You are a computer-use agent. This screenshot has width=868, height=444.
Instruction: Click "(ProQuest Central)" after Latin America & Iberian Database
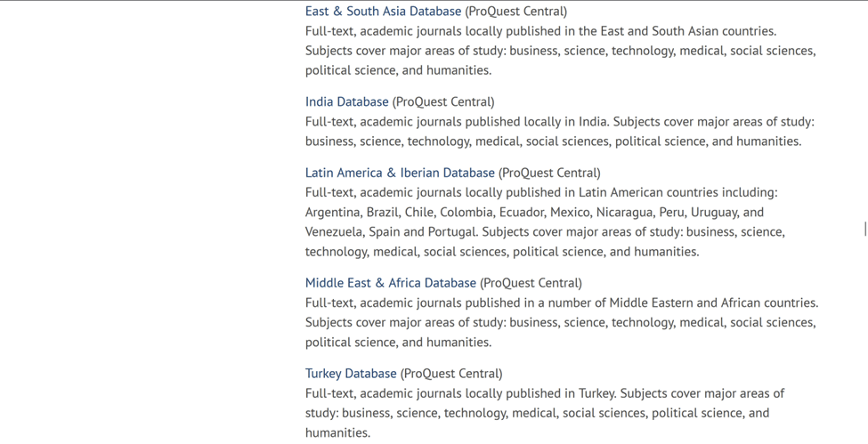[x=549, y=174]
